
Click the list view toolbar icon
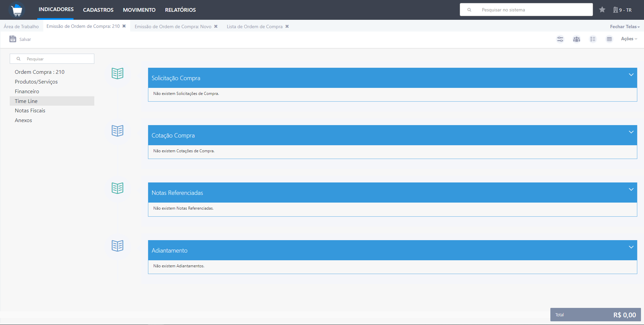(x=593, y=39)
